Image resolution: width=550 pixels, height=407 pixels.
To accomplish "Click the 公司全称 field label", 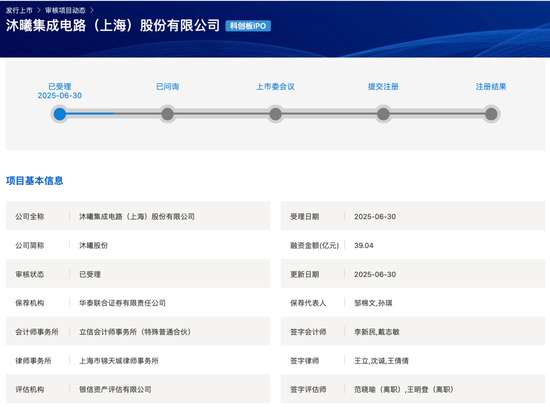I will tap(29, 216).
